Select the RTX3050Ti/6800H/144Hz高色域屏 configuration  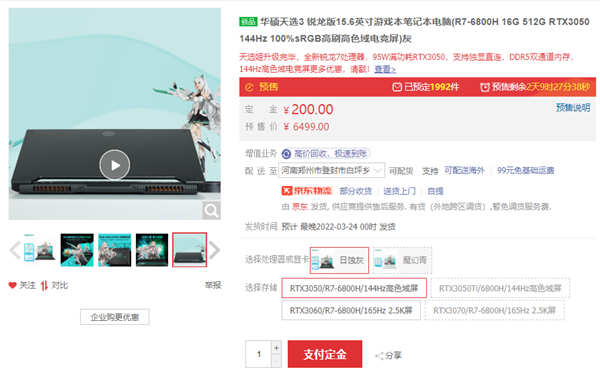[x=500, y=288]
